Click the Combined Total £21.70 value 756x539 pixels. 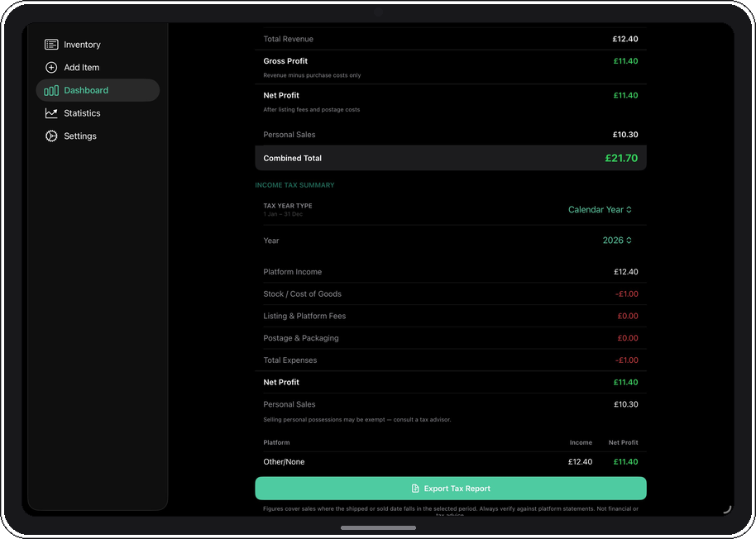(621, 158)
